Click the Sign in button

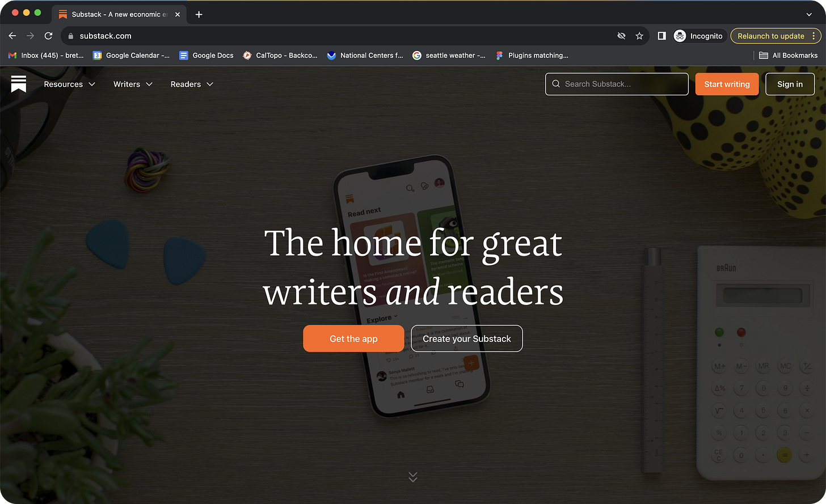point(790,84)
